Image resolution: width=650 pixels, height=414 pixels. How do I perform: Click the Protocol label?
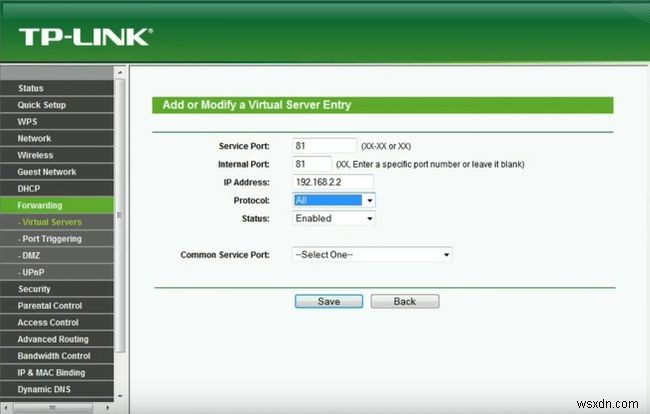point(251,201)
